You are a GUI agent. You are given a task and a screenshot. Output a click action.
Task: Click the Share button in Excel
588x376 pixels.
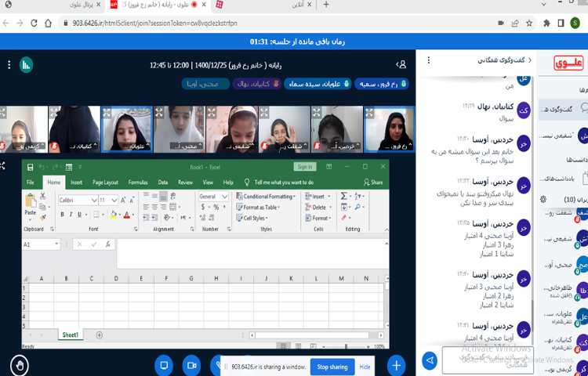pos(373,183)
